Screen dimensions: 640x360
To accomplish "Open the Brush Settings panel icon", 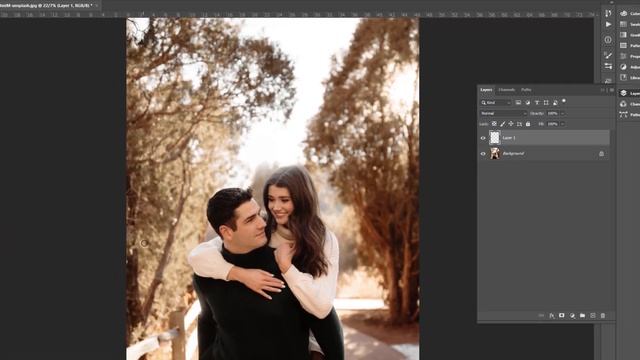I will click(x=608, y=56).
